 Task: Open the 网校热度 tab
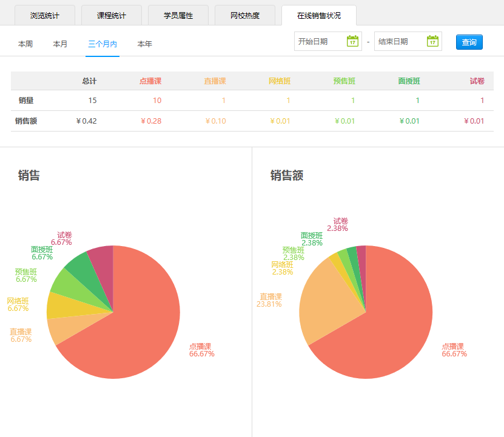coord(245,15)
